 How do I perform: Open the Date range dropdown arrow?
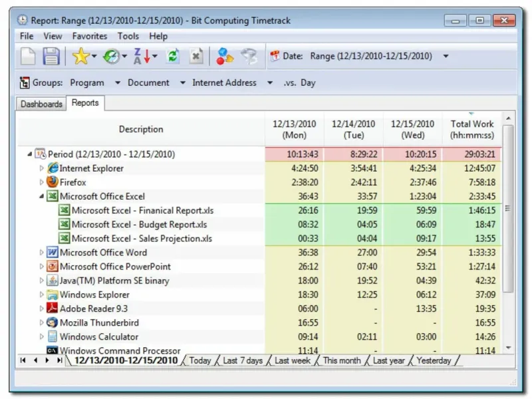[446, 57]
